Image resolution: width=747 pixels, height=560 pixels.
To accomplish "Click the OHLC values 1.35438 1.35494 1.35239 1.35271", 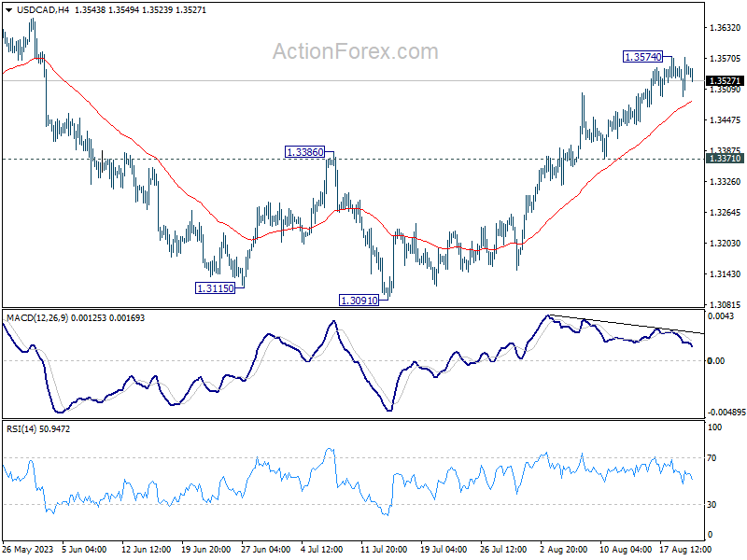I will point(141,10).
